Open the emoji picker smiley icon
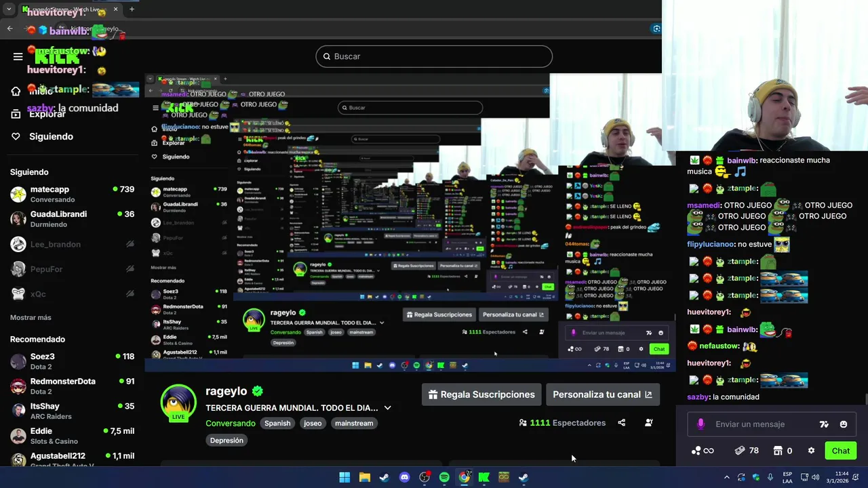 pyautogui.click(x=844, y=424)
